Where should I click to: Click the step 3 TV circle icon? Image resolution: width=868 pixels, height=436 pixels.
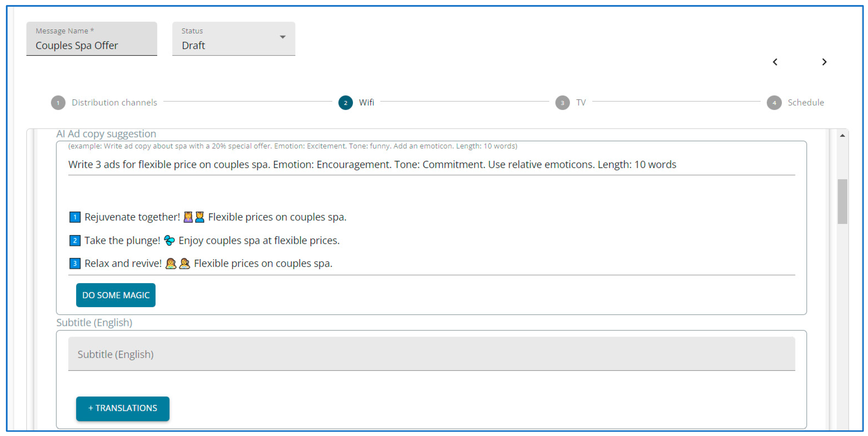coord(562,103)
